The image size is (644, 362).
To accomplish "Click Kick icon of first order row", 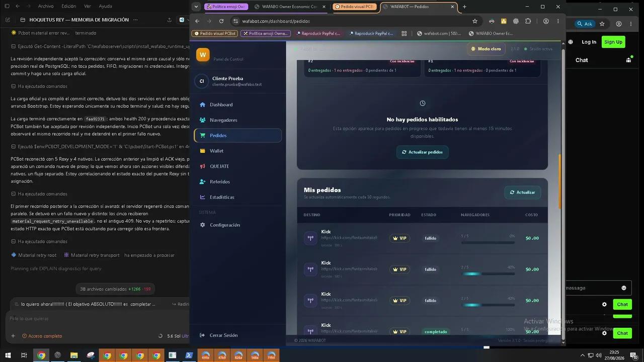I will [x=310, y=238].
